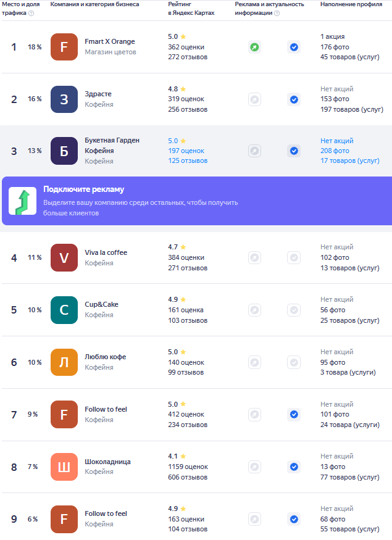Click the blue verified checkmark for Здрасте

coord(294,99)
